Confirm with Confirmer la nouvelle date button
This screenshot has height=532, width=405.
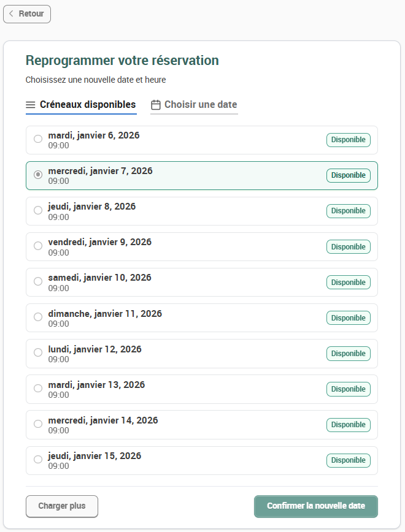point(316,506)
